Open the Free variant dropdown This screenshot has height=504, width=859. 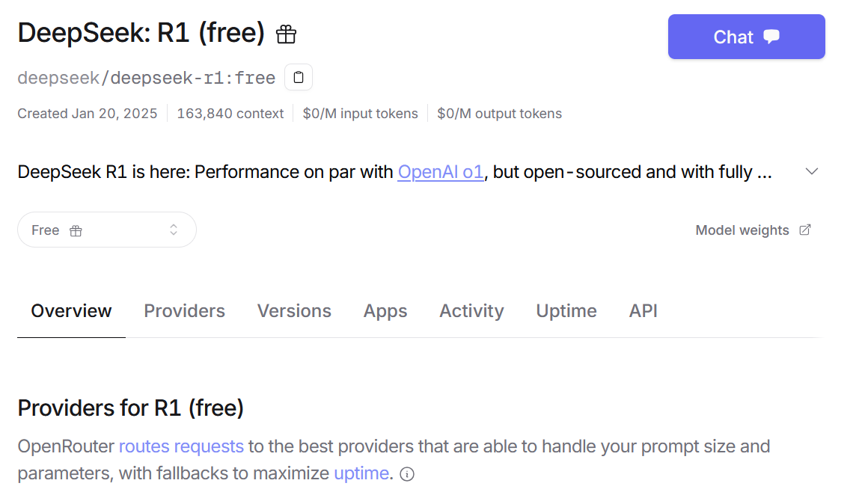[x=107, y=230]
